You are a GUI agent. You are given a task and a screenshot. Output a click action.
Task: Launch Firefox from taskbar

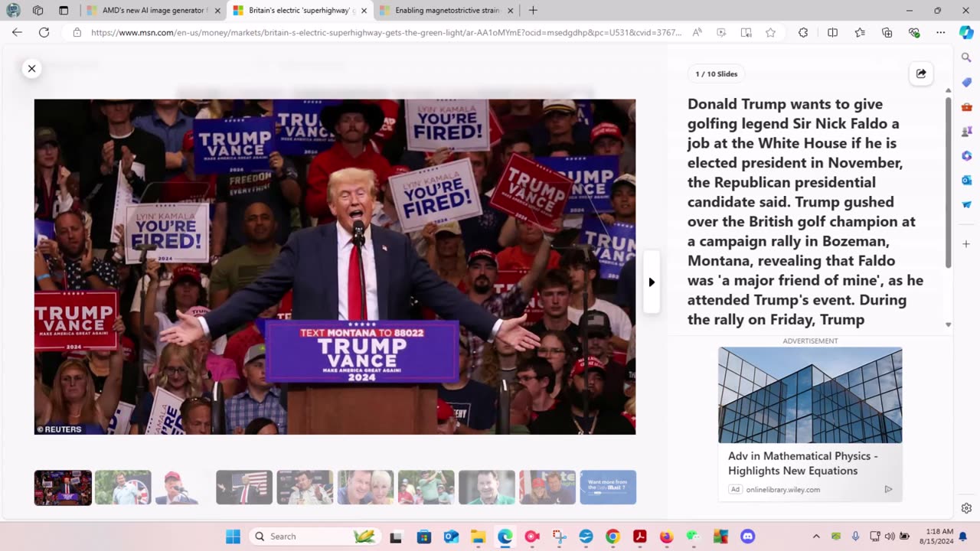tap(666, 536)
